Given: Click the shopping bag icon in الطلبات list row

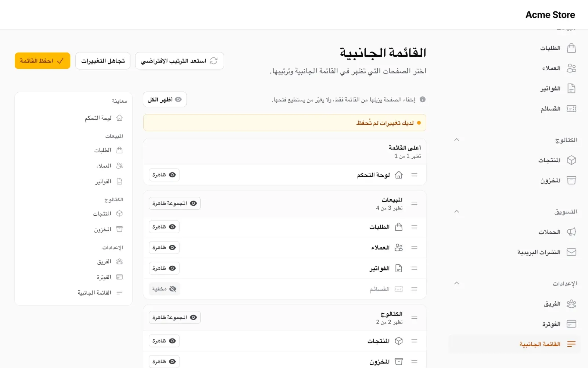Looking at the screenshot, I should click(399, 227).
